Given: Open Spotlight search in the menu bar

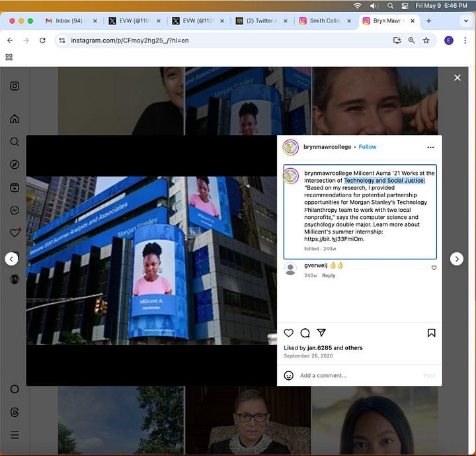Looking at the screenshot, I should click(x=391, y=6).
